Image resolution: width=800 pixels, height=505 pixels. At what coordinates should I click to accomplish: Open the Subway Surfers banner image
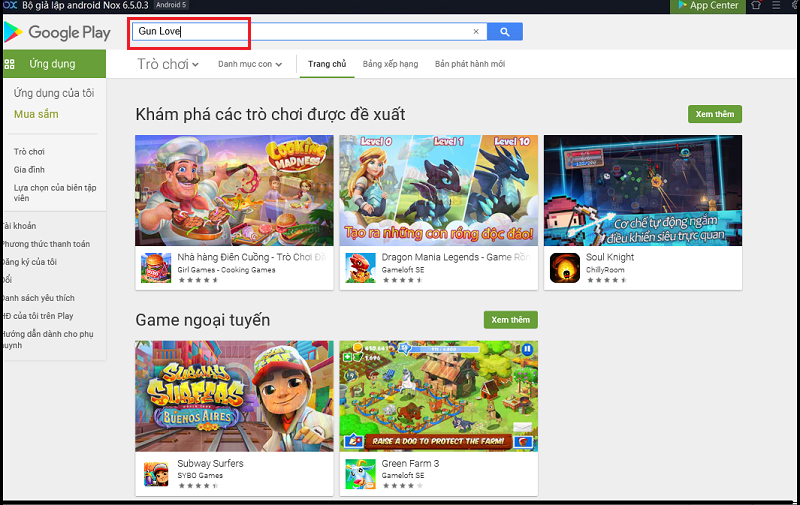(234, 396)
